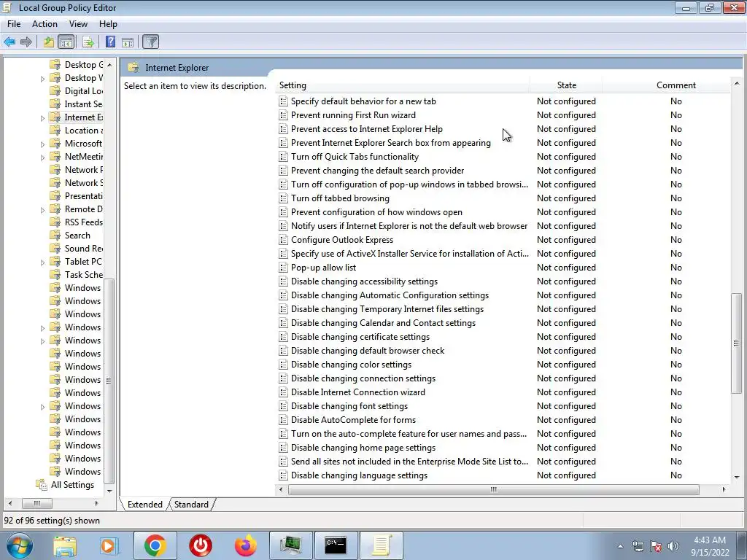This screenshot has height=560, width=747.
Task: Switch to the Extended tab
Action: [x=145, y=505]
